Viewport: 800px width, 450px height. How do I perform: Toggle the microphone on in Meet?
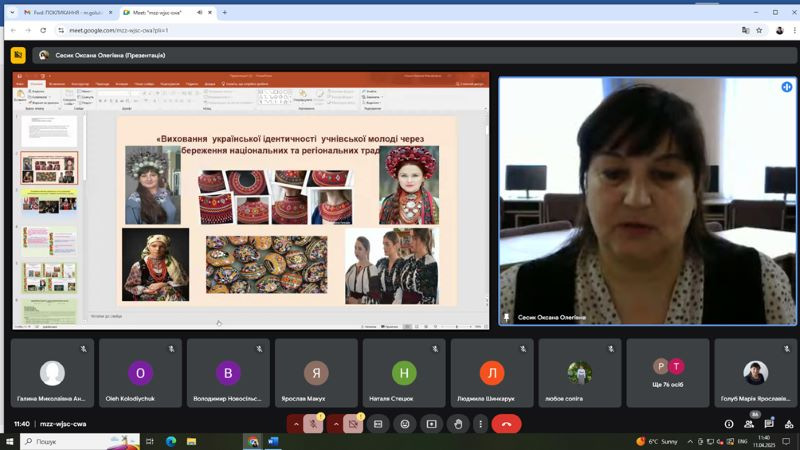(313, 424)
